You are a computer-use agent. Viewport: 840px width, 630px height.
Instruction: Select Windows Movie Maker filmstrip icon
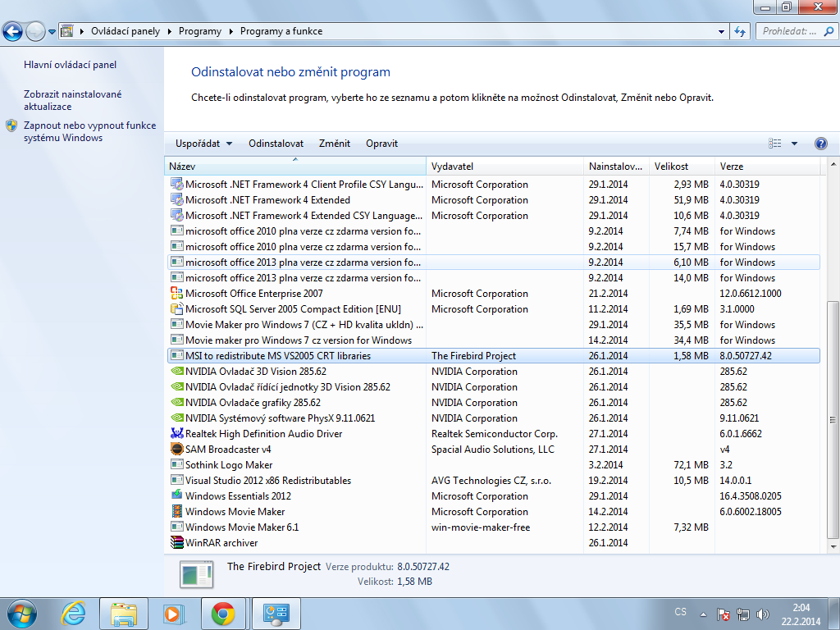177,511
